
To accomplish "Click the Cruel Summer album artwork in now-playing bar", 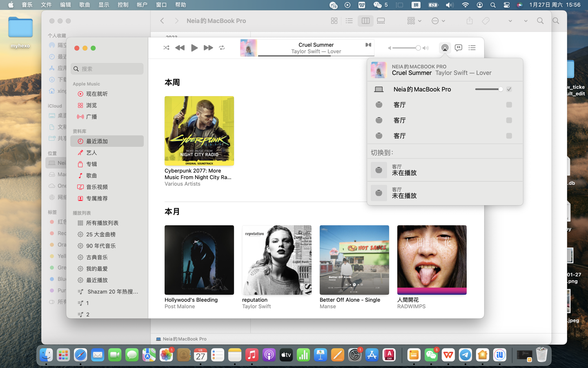I will [249, 48].
